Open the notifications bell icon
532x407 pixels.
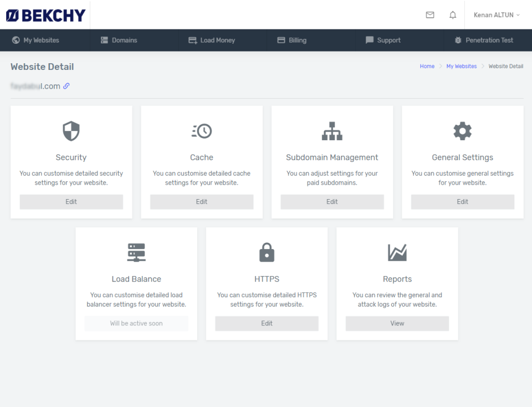[x=453, y=15]
